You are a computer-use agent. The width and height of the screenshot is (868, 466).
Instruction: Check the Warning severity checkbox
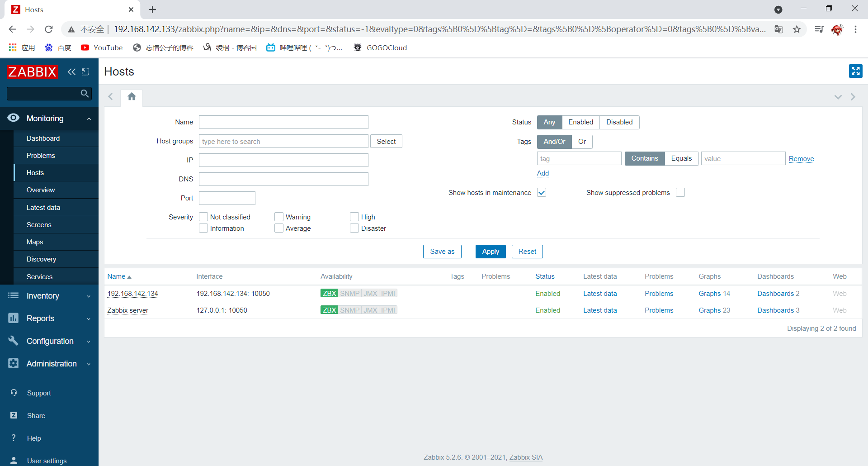[279, 217]
